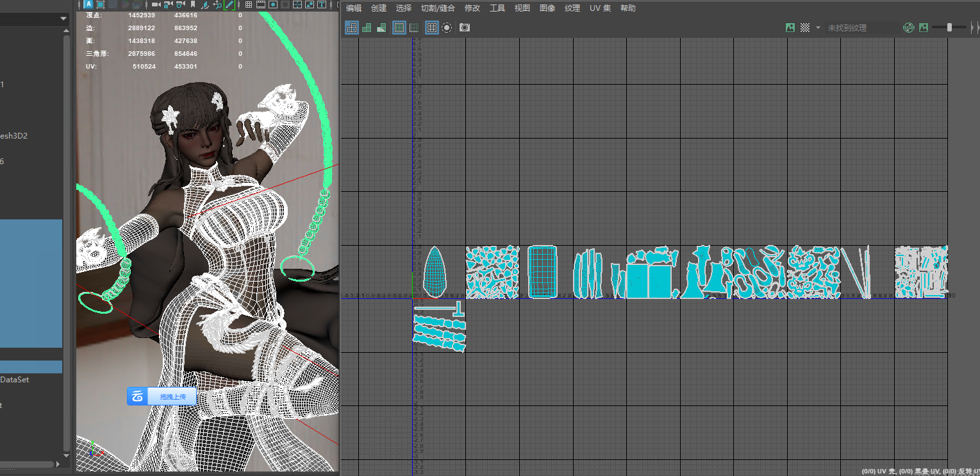Open the 切割/缝合 menu
This screenshot has width=980, height=476.
[x=438, y=8]
